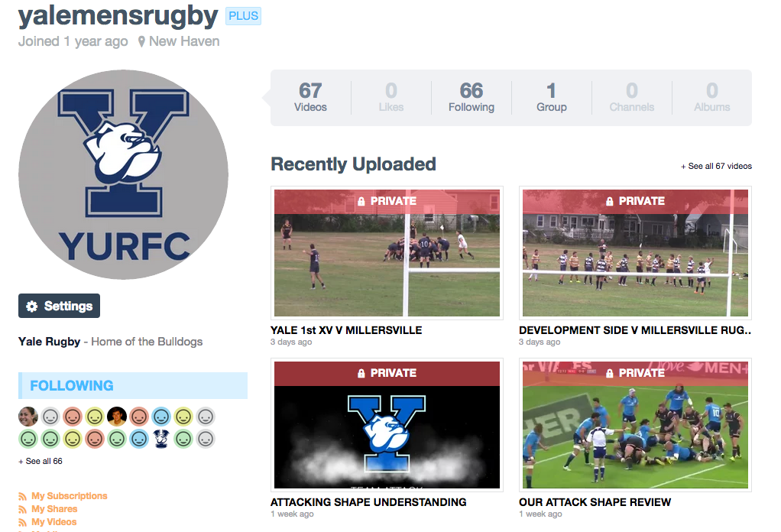
Task: Open the 1 Group stat tab
Action: (552, 98)
